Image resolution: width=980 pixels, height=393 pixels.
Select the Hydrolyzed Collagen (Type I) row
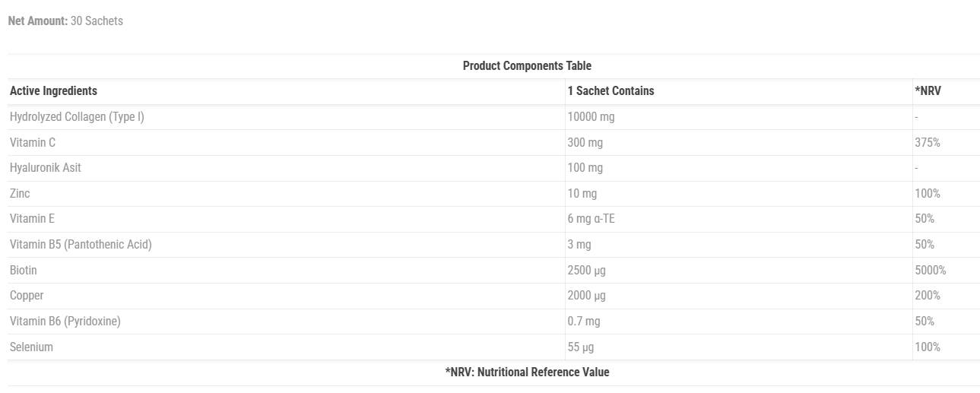pyautogui.click(x=77, y=117)
